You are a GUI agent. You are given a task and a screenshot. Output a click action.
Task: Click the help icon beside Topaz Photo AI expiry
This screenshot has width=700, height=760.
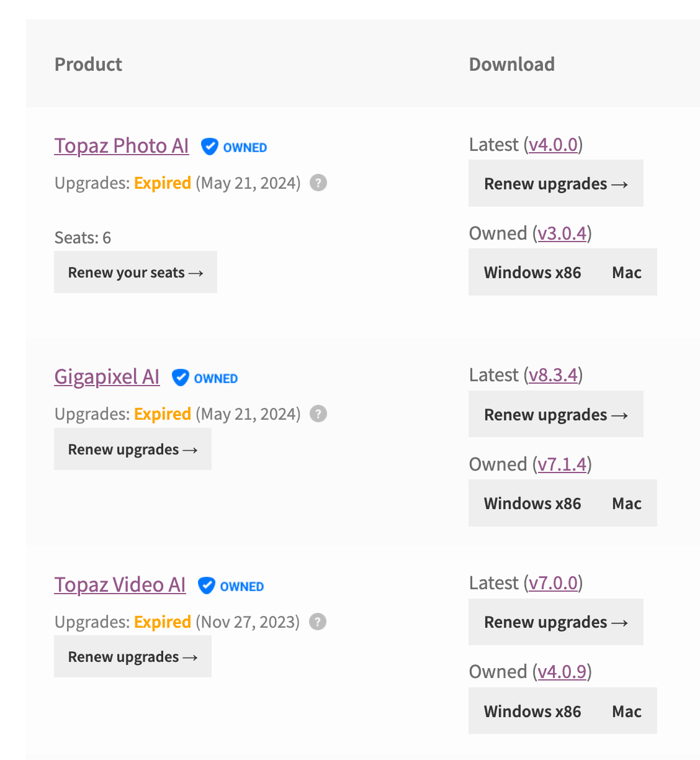pos(318,183)
